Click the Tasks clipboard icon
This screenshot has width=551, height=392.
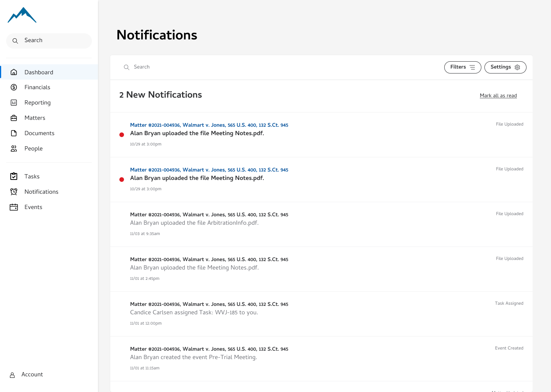[14, 176]
